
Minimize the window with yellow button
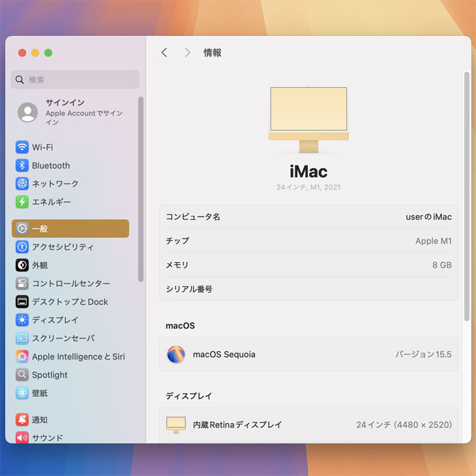click(35, 53)
